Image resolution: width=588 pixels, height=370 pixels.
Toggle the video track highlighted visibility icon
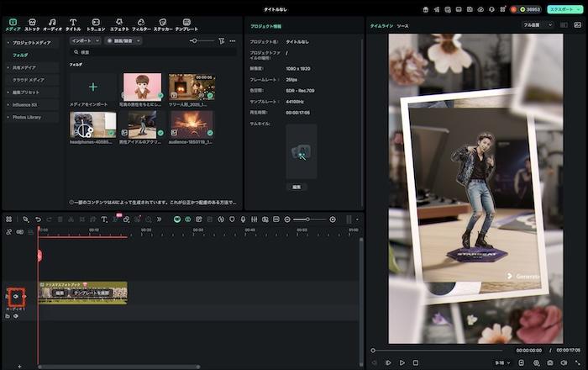tap(16, 297)
